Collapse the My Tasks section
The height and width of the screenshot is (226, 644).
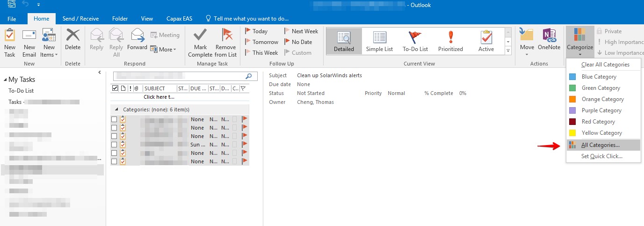(x=5, y=80)
